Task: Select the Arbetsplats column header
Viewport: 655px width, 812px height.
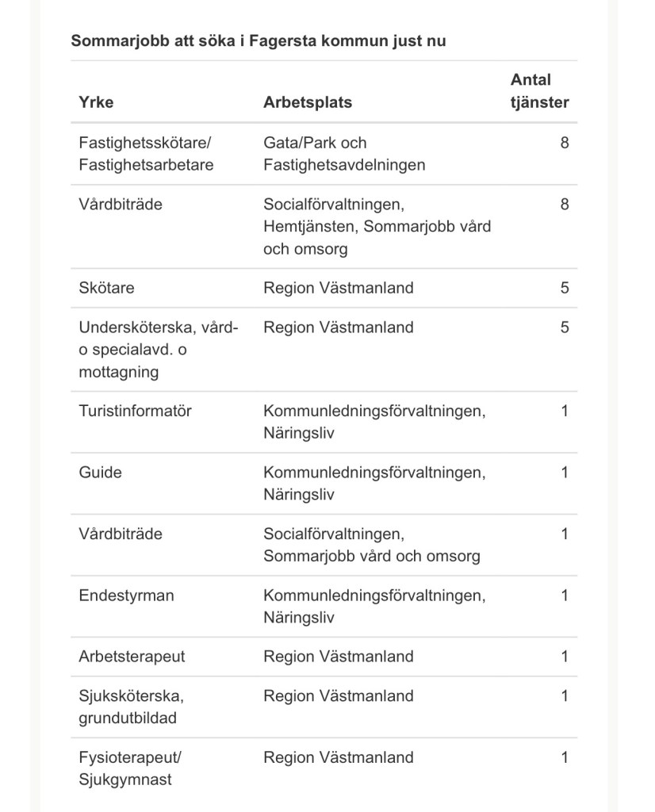Action: pos(308,102)
